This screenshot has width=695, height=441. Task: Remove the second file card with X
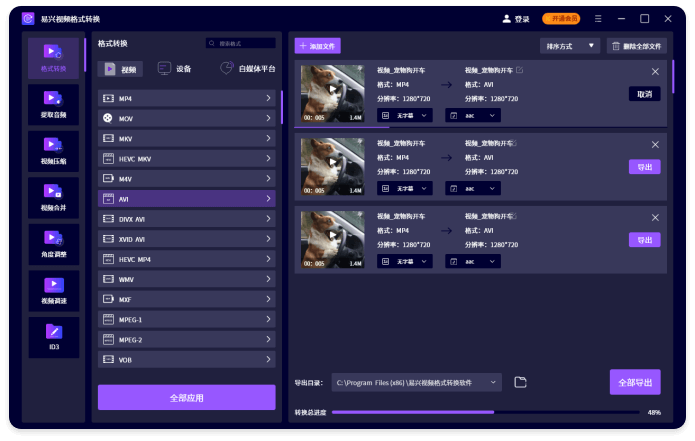[655, 144]
